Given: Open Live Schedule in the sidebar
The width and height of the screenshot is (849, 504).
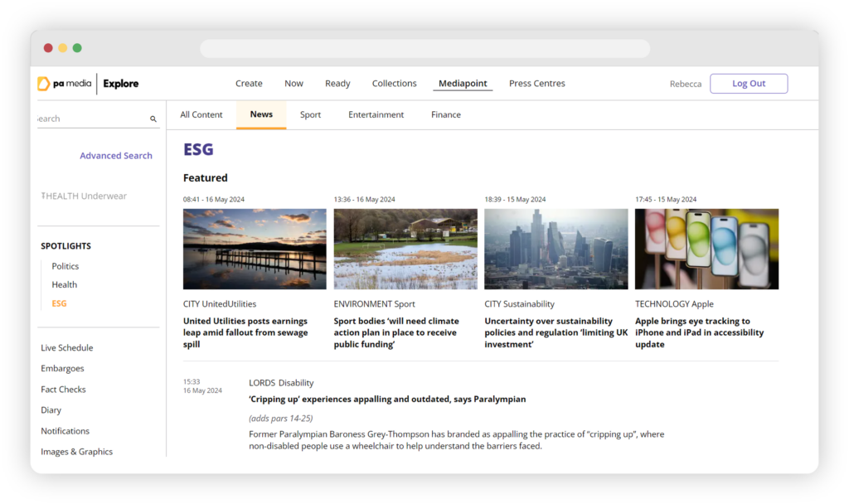Looking at the screenshot, I should tap(67, 348).
